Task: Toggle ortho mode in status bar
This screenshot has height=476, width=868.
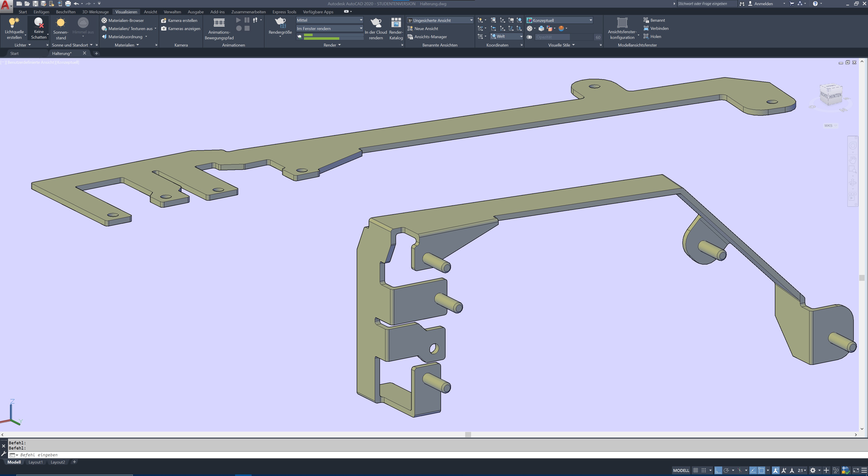Action: click(718, 470)
